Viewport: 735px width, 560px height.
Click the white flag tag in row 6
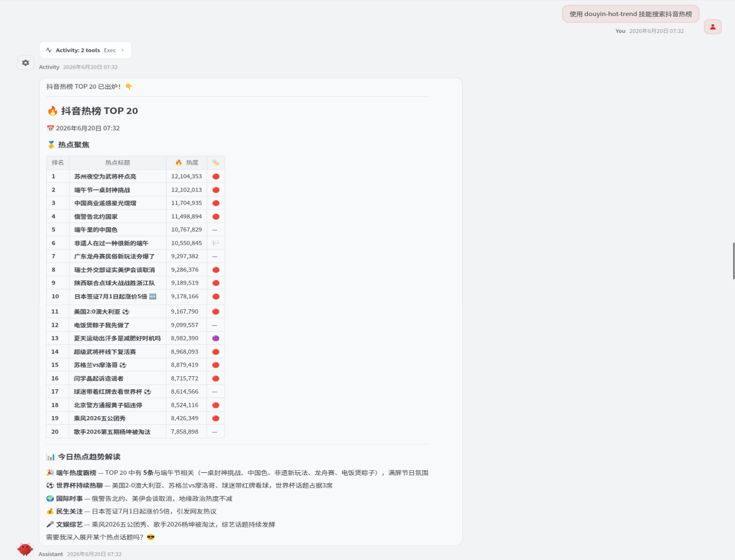point(216,243)
